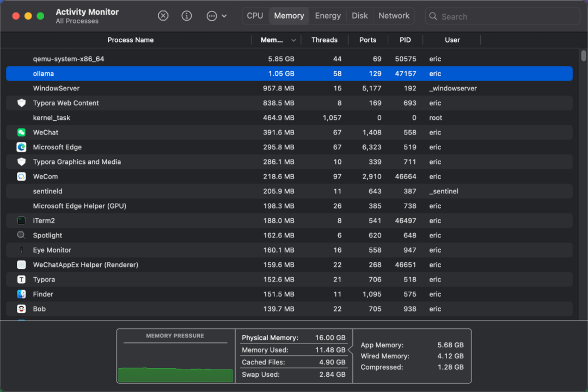This screenshot has width=588, height=392.
Task: Open the process info (i) icon
Action: click(187, 16)
